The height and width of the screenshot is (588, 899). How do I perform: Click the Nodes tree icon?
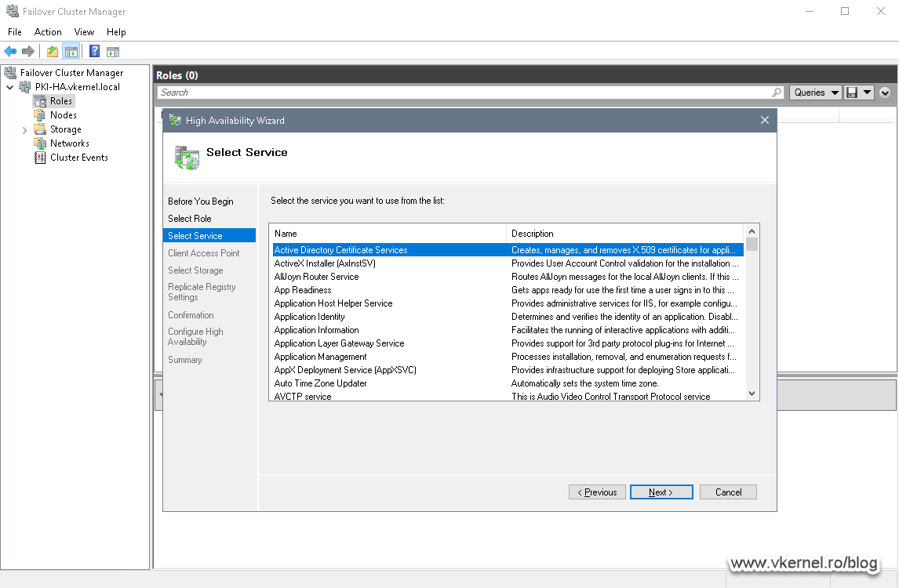pos(40,115)
